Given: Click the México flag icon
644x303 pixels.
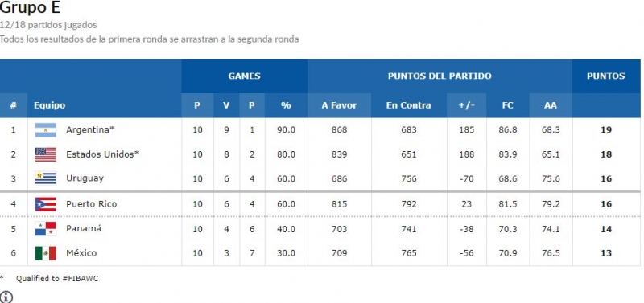Looking at the screenshot, I should [x=46, y=253].
